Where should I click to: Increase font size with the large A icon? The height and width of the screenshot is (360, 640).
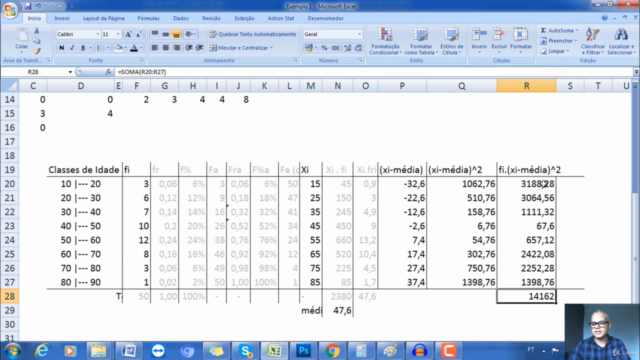click(x=128, y=34)
